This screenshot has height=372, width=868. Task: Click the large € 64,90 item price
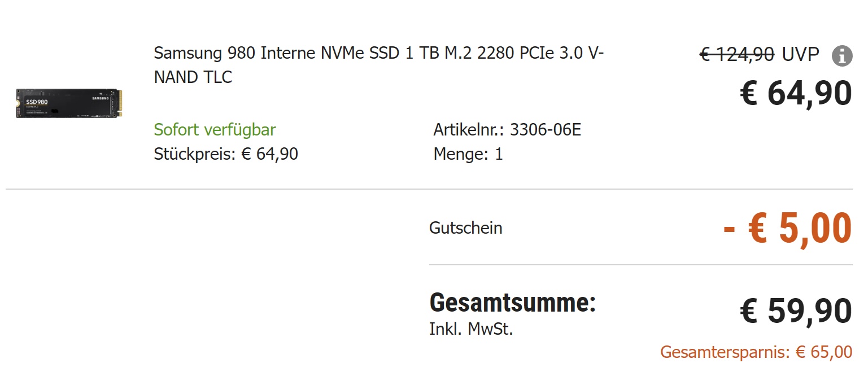(796, 93)
